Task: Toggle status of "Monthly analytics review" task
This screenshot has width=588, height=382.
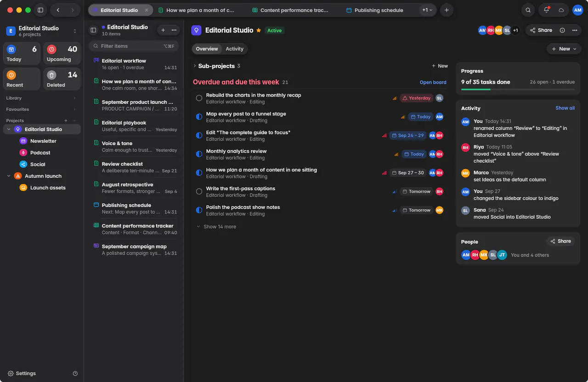Action: point(199,154)
